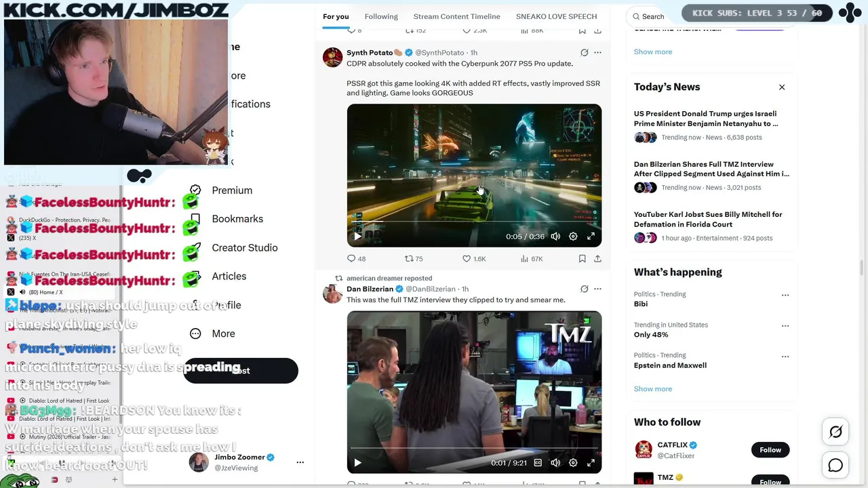868x488 pixels.
Task: Show more trending topics under What's happening
Action: pos(653,389)
